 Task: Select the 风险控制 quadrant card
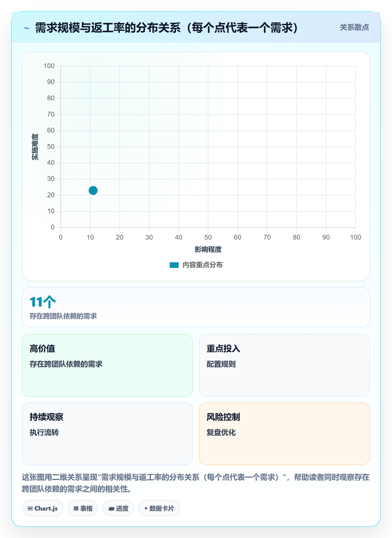click(284, 434)
